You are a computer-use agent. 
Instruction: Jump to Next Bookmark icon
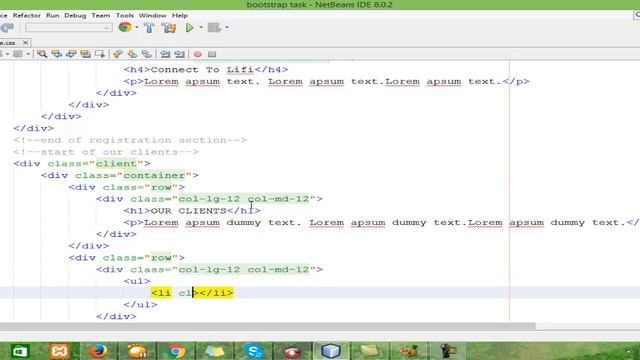(132, 54)
